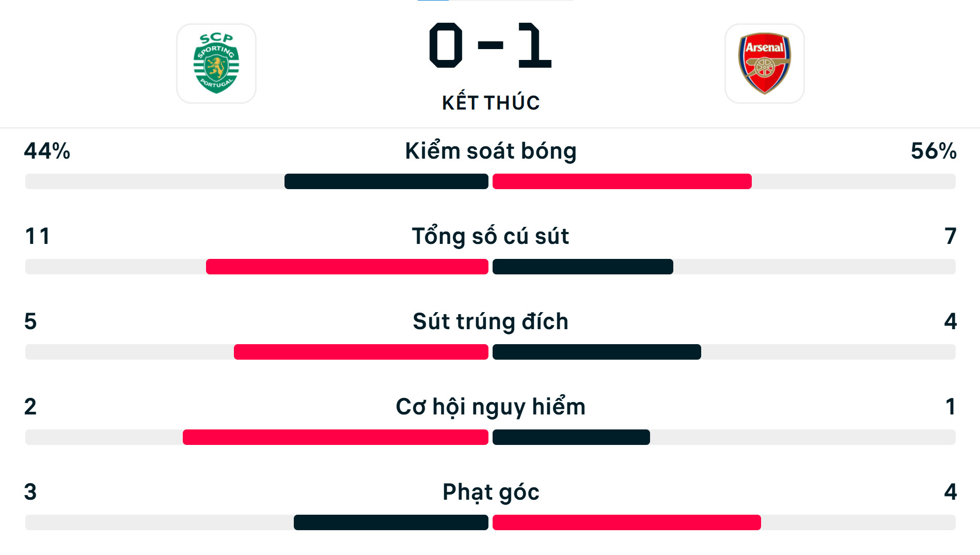Click the Sporting CP club crest

[x=216, y=64]
